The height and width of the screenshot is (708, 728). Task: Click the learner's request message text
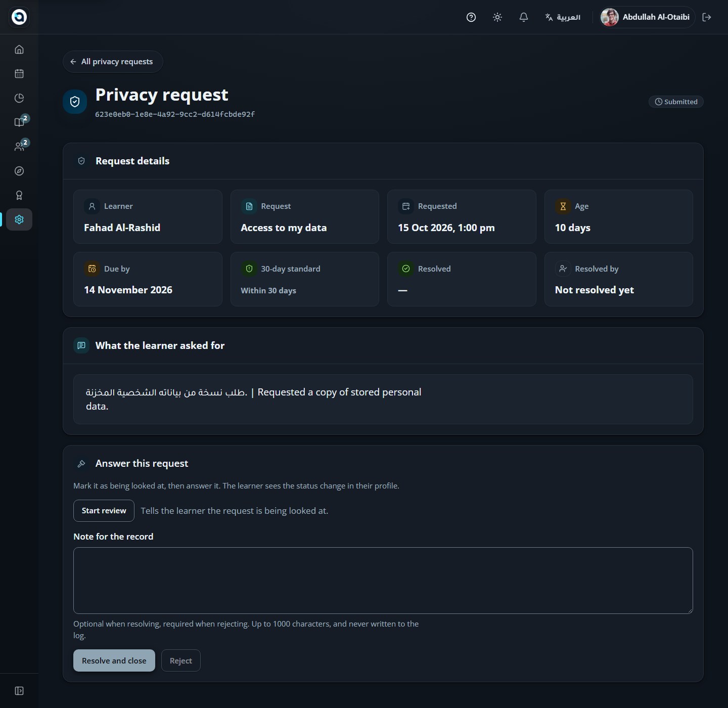tap(253, 399)
